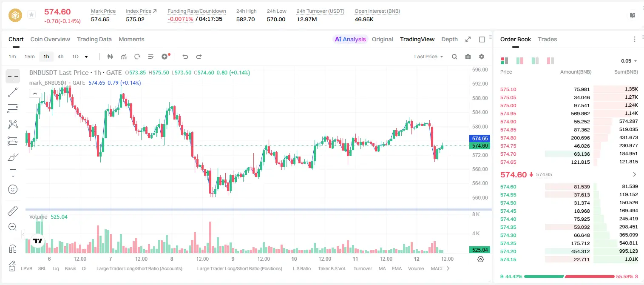Image resolution: width=644 pixels, height=285 pixels.
Task: Select the text annotation tool
Action: click(13, 173)
